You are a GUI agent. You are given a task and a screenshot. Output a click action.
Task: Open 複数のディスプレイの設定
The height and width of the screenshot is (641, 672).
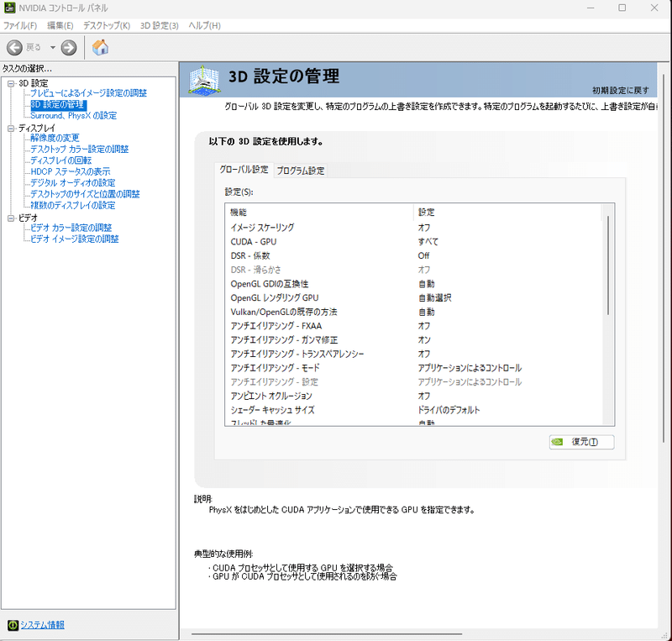(73, 205)
